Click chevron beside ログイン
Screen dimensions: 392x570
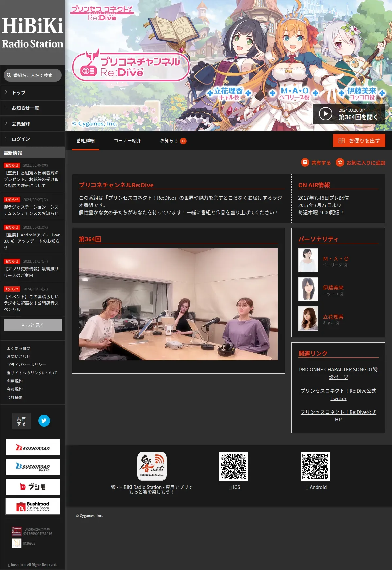click(x=6, y=139)
